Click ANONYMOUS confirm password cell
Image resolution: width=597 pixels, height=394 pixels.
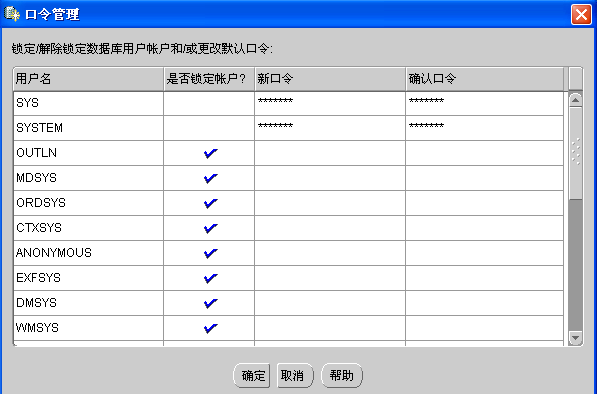pos(484,253)
